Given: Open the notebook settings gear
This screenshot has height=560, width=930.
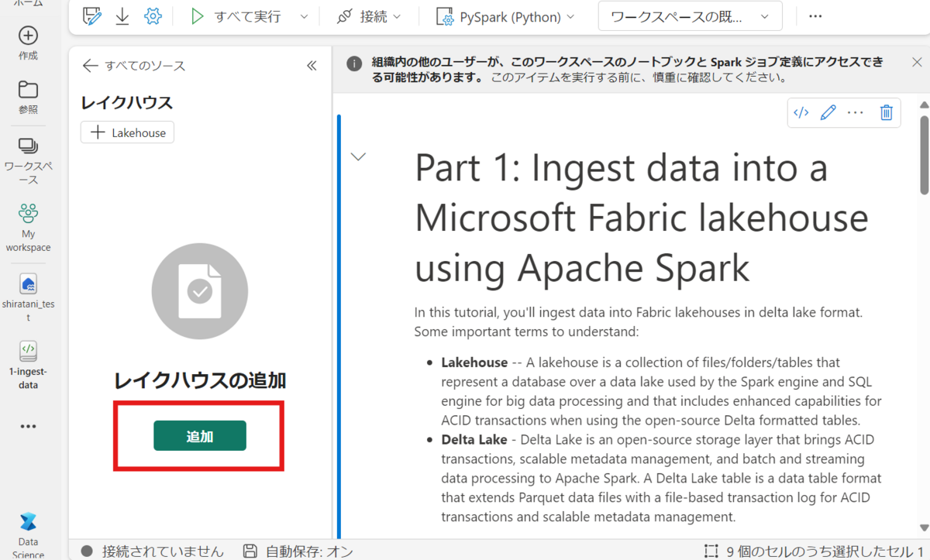Looking at the screenshot, I should [x=153, y=16].
